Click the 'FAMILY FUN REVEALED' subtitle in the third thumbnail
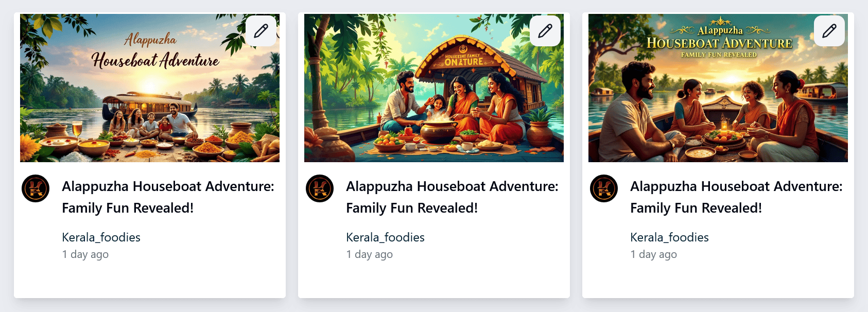 pos(719,55)
